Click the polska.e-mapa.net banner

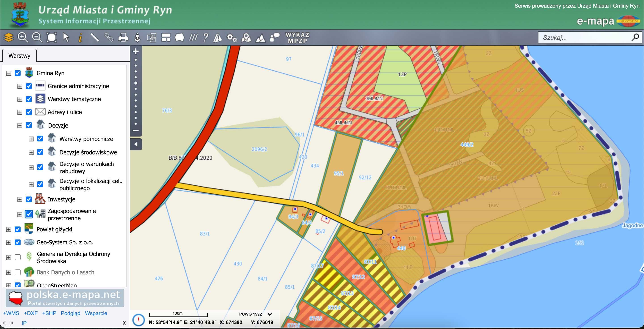(65, 298)
